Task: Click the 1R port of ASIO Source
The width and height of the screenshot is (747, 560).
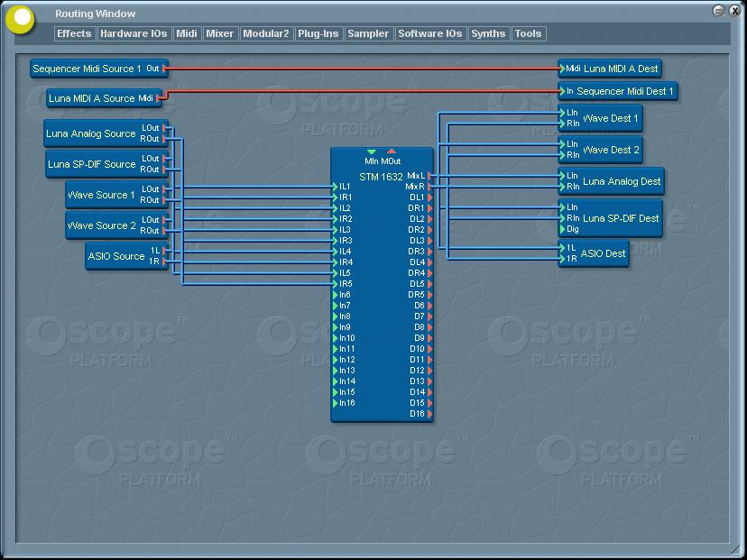Action: point(164,262)
